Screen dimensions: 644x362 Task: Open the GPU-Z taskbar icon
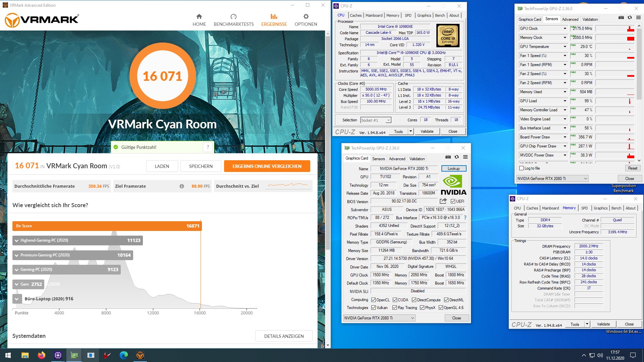(x=74, y=355)
